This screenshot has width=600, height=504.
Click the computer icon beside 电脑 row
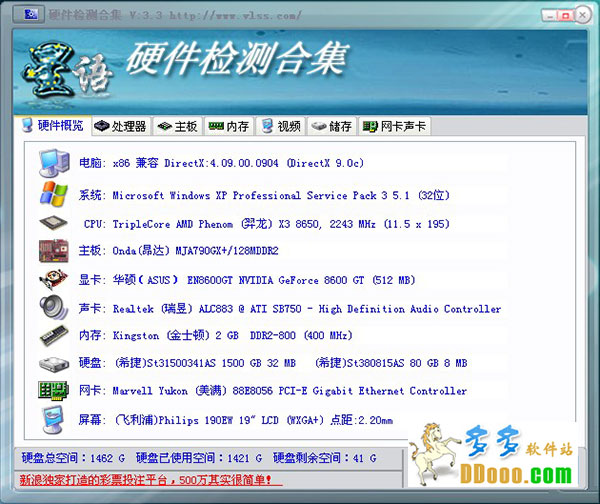click(54, 163)
